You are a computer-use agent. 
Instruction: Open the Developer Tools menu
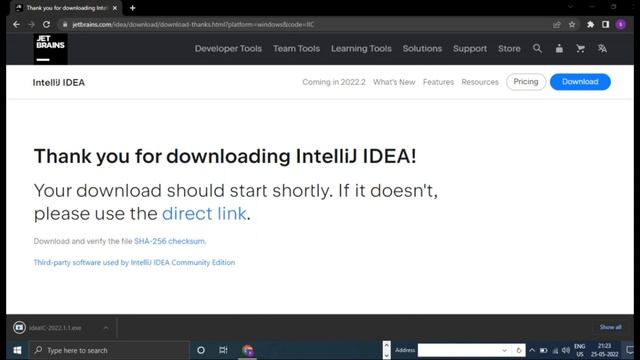point(228,49)
